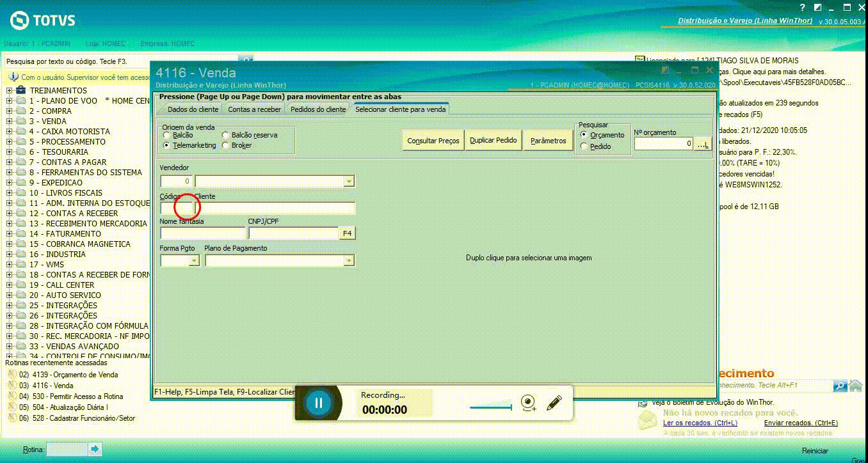The width and height of the screenshot is (868, 463).
Task: Expand the 33 - VENDAS AVANÇADO tree node
Action: (10, 346)
